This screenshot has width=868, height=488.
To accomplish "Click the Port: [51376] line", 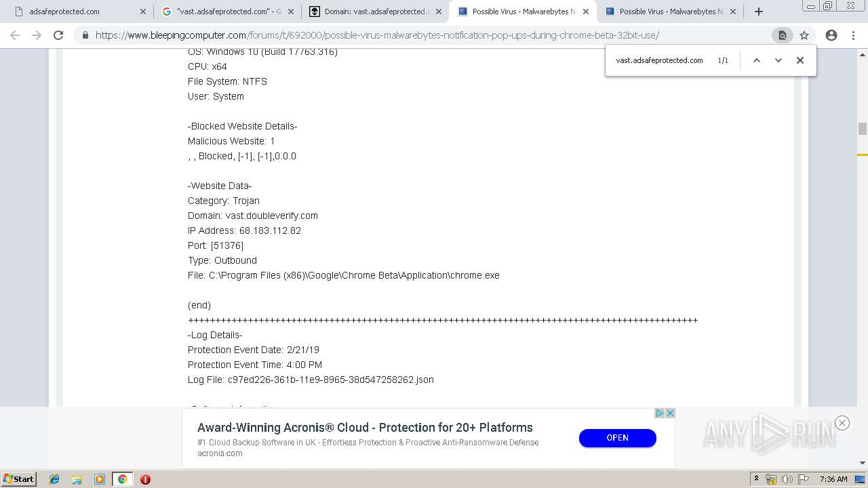I will coord(216,245).
